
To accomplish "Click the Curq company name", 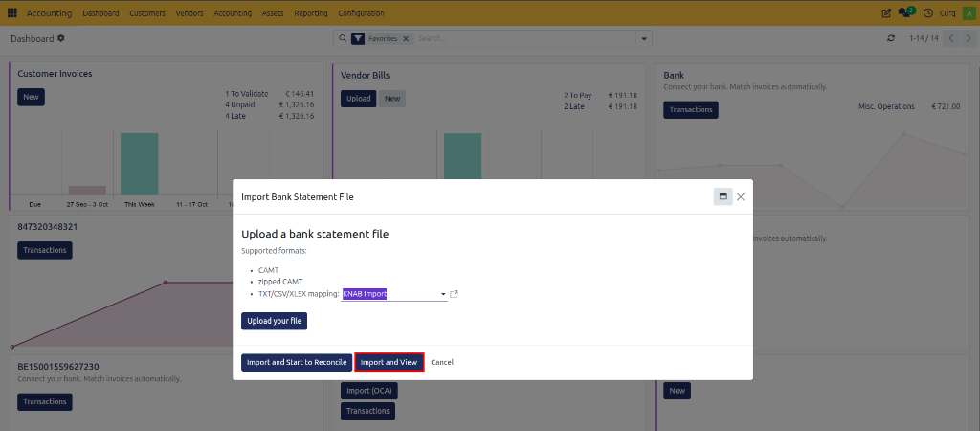I will coord(947,13).
